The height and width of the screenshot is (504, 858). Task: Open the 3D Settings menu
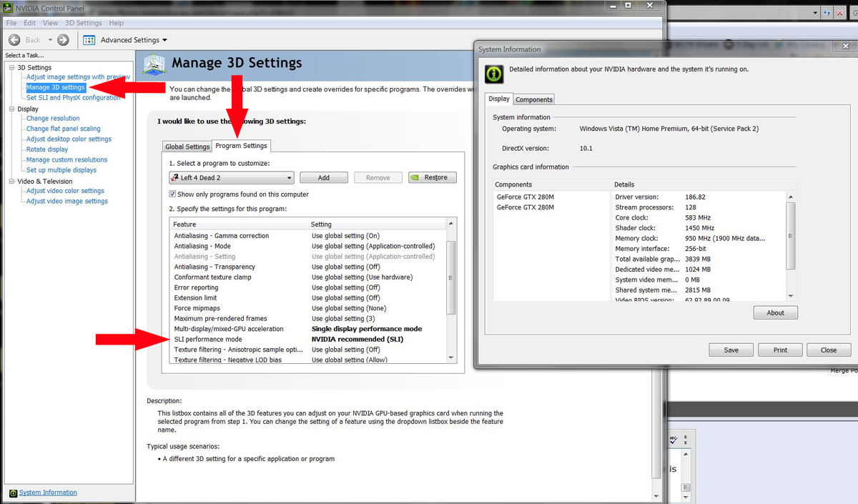click(x=84, y=23)
